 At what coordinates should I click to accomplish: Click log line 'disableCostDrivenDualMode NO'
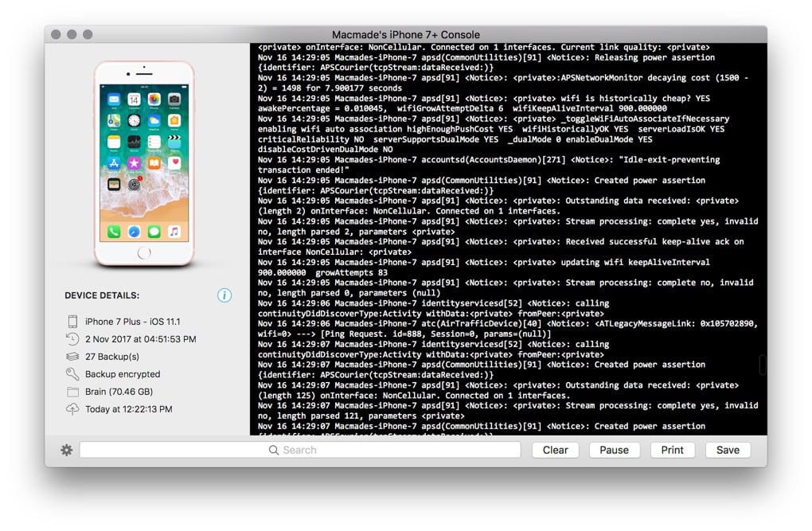click(x=326, y=149)
